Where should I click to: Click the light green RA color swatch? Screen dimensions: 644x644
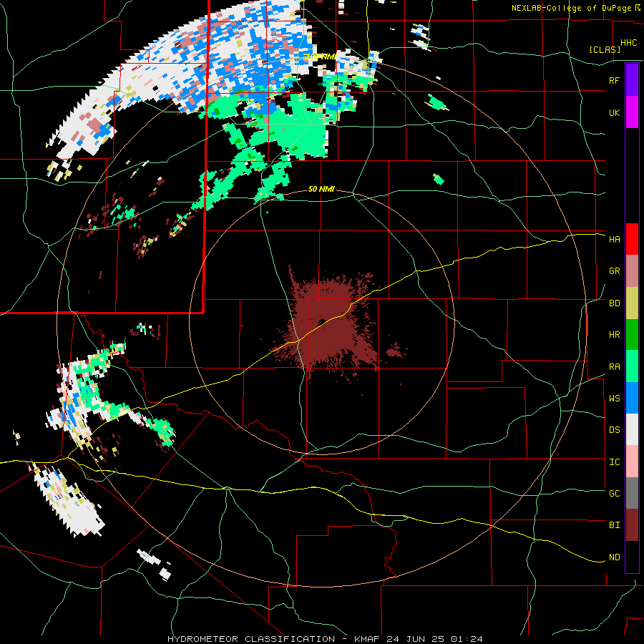point(632,366)
